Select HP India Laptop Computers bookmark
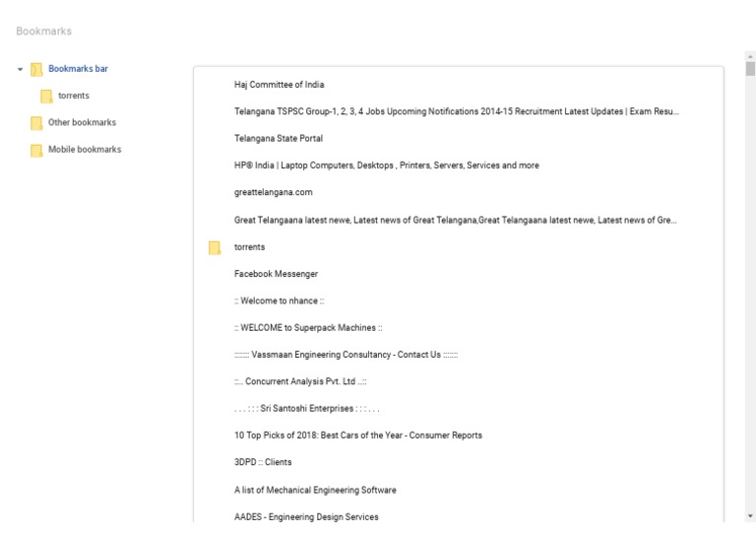756x535 pixels. (387, 166)
